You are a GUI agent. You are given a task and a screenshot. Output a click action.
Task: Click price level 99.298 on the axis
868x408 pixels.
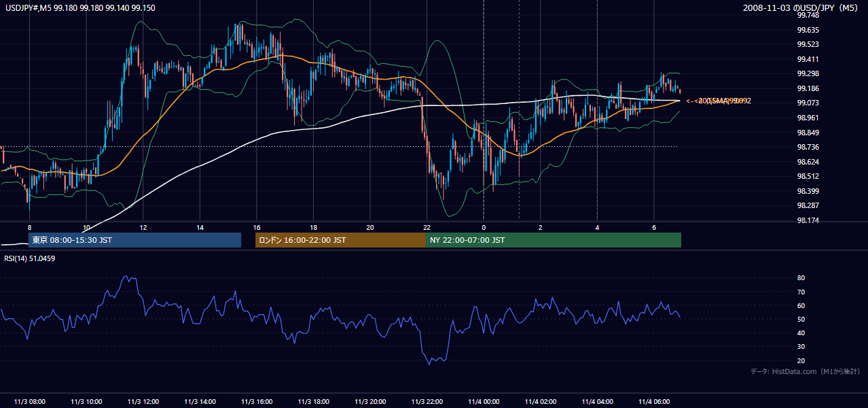click(808, 73)
